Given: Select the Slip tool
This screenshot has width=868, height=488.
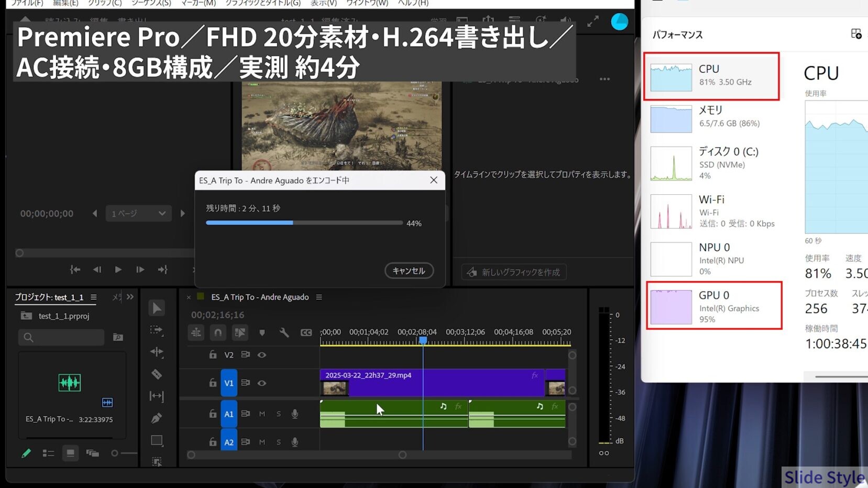Looking at the screenshot, I should point(157,396).
